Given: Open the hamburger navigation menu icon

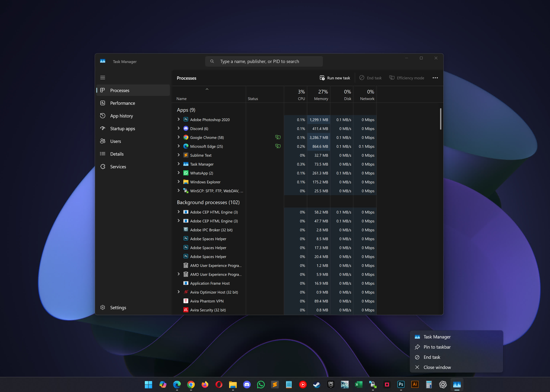Looking at the screenshot, I should pyautogui.click(x=103, y=78).
